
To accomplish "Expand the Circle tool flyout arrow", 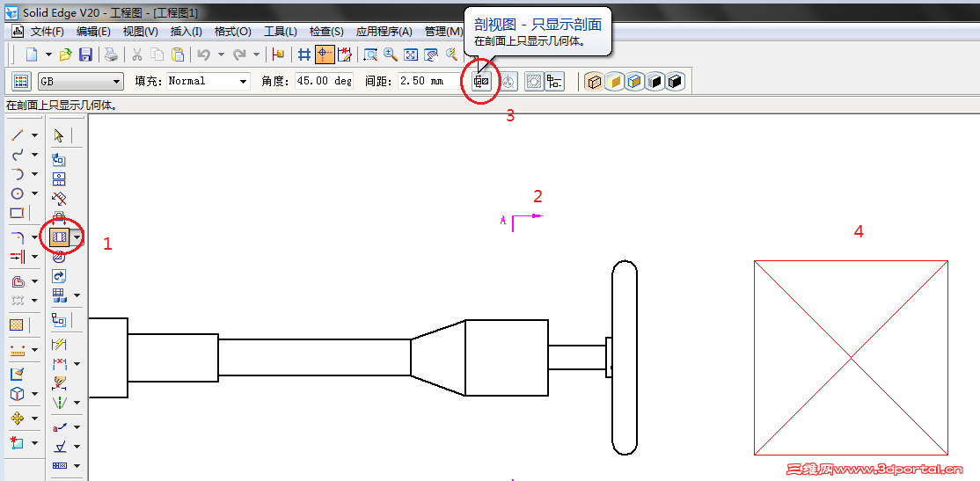I will pos(34,193).
